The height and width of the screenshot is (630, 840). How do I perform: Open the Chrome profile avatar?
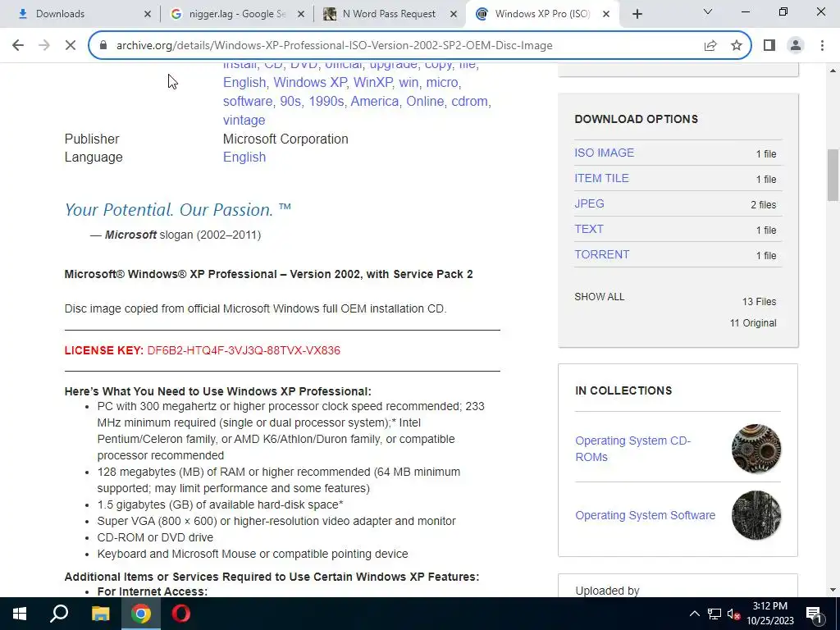pyautogui.click(x=796, y=46)
